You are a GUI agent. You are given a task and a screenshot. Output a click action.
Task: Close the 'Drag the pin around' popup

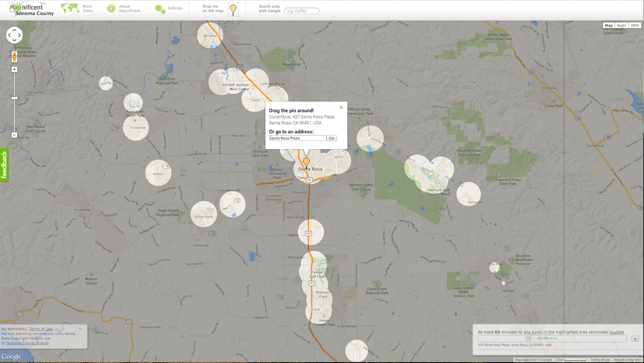point(341,108)
